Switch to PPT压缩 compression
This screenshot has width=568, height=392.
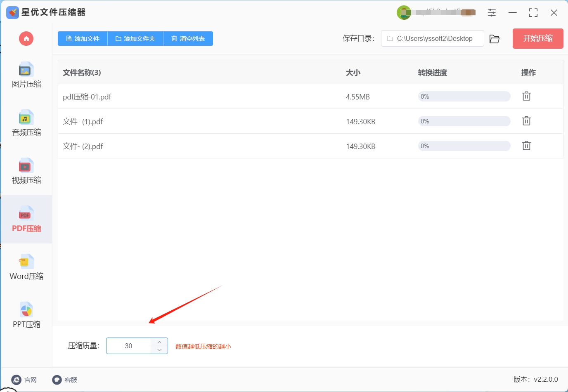tap(26, 315)
